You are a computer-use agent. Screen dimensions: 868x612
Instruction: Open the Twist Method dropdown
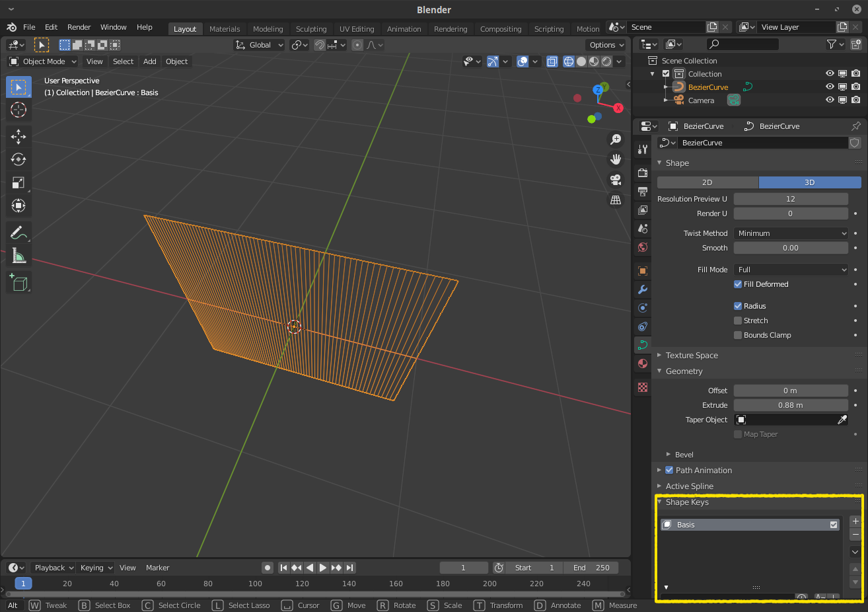tap(791, 233)
